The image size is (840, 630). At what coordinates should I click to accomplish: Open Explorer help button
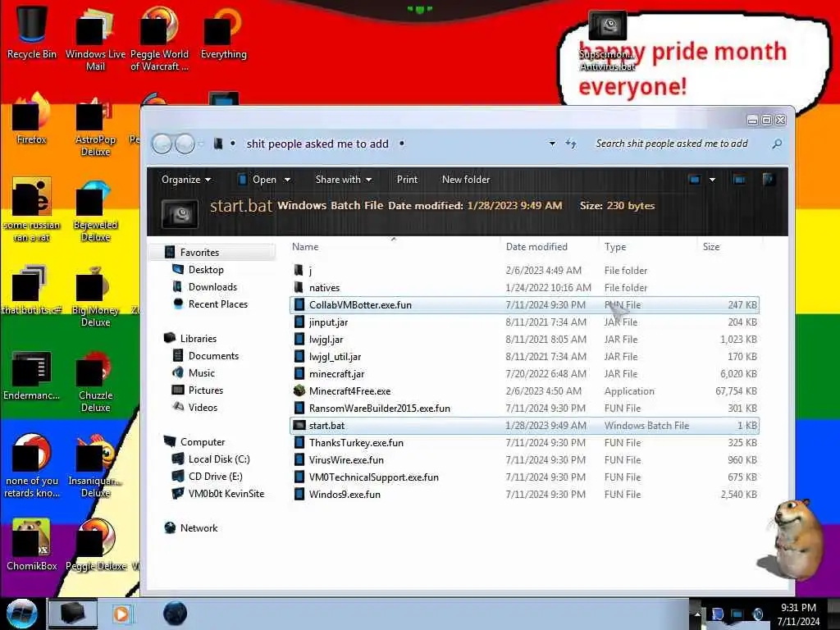(x=769, y=180)
